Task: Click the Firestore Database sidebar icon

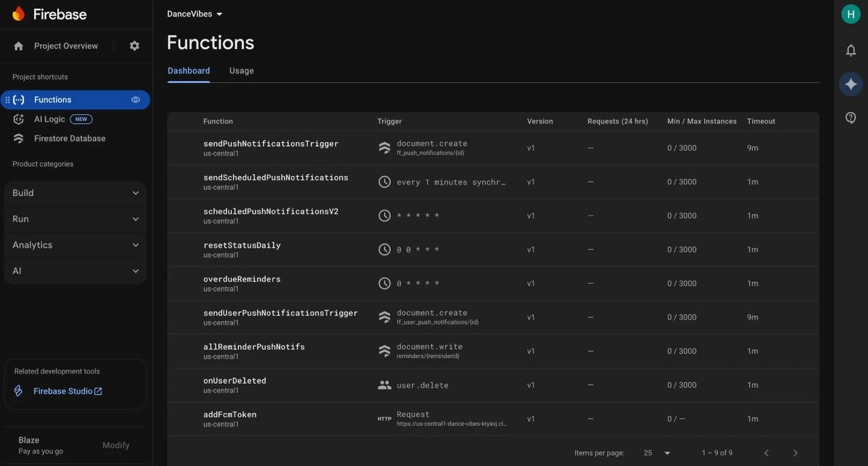Action: 19,138
